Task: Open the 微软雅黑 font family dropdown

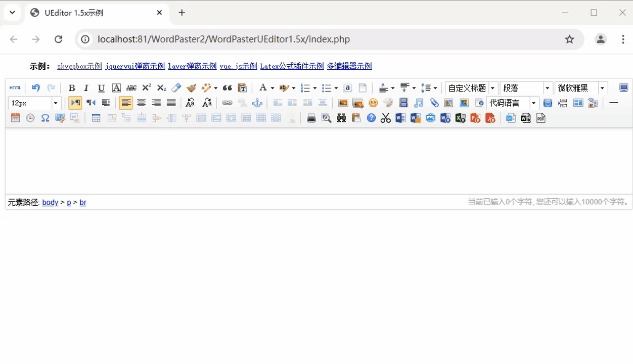Action: pos(602,88)
